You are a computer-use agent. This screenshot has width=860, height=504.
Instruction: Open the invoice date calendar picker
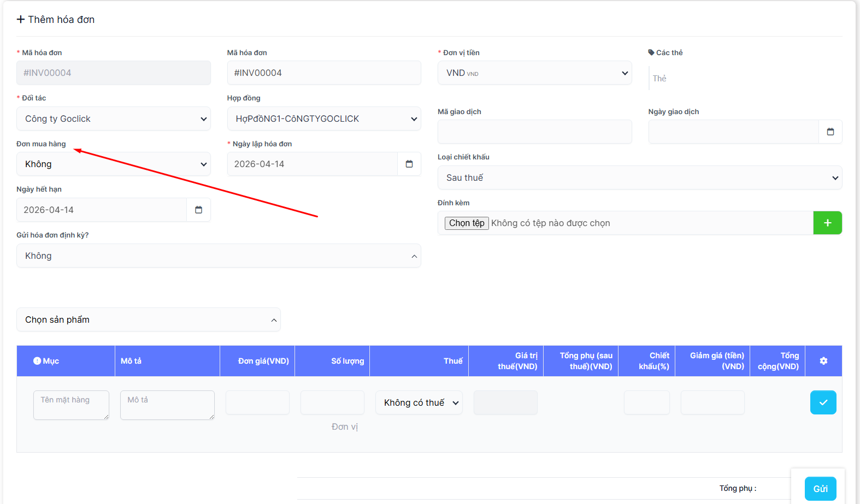coord(409,164)
